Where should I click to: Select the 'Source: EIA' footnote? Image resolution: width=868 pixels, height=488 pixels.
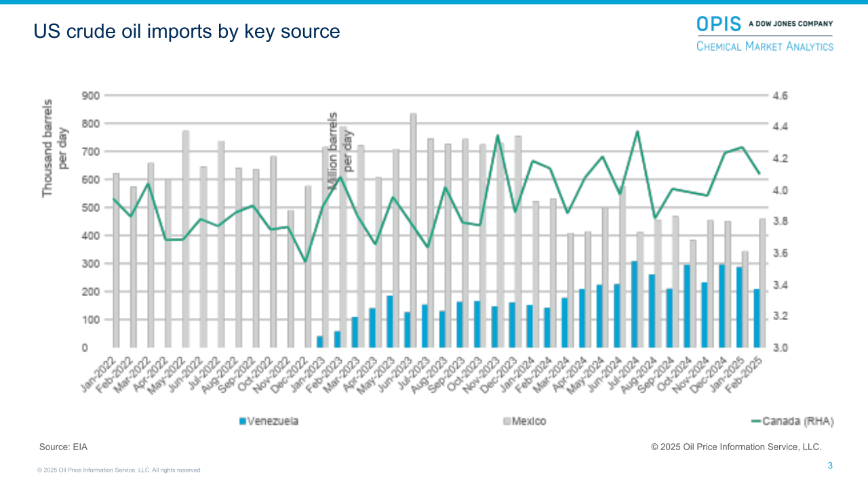coord(63,447)
